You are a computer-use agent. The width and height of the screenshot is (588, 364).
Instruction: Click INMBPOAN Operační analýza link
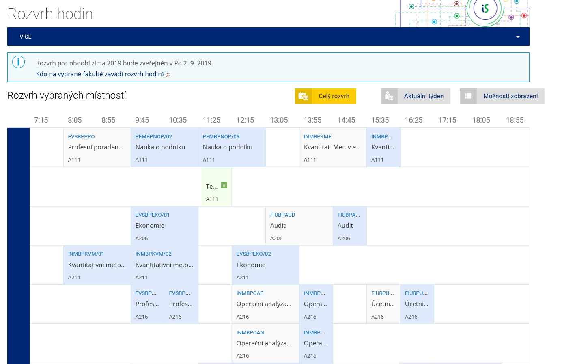point(250,333)
